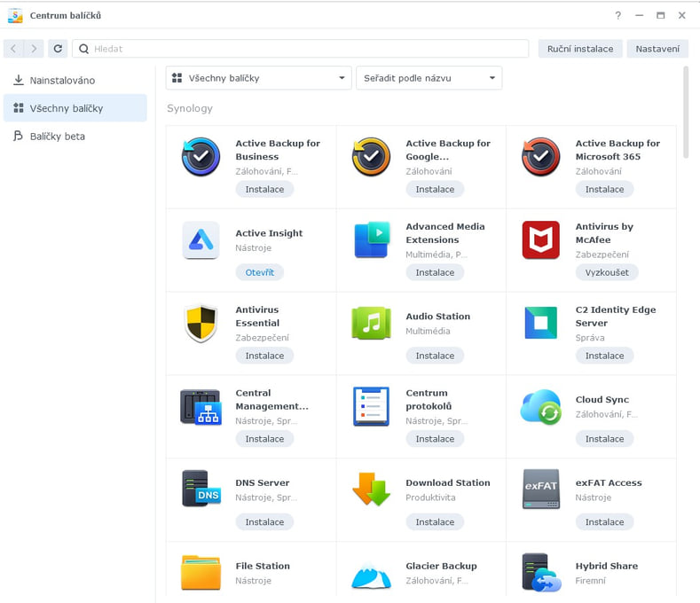Open Nastavení settings button
700x603 pixels.
point(657,49)
